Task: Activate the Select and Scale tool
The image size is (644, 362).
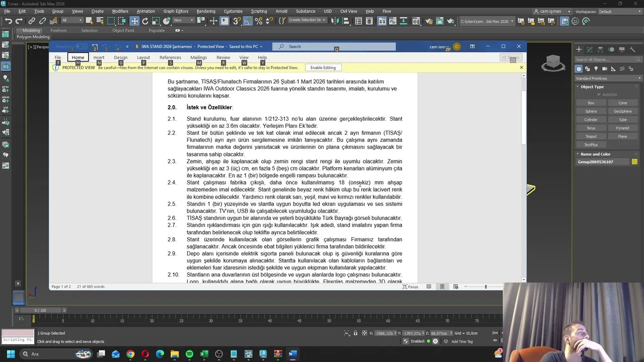Action: point(156,21)
